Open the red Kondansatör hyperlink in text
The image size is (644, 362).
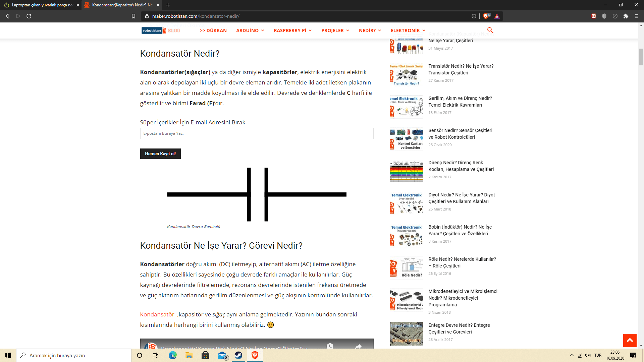point(157,314)
